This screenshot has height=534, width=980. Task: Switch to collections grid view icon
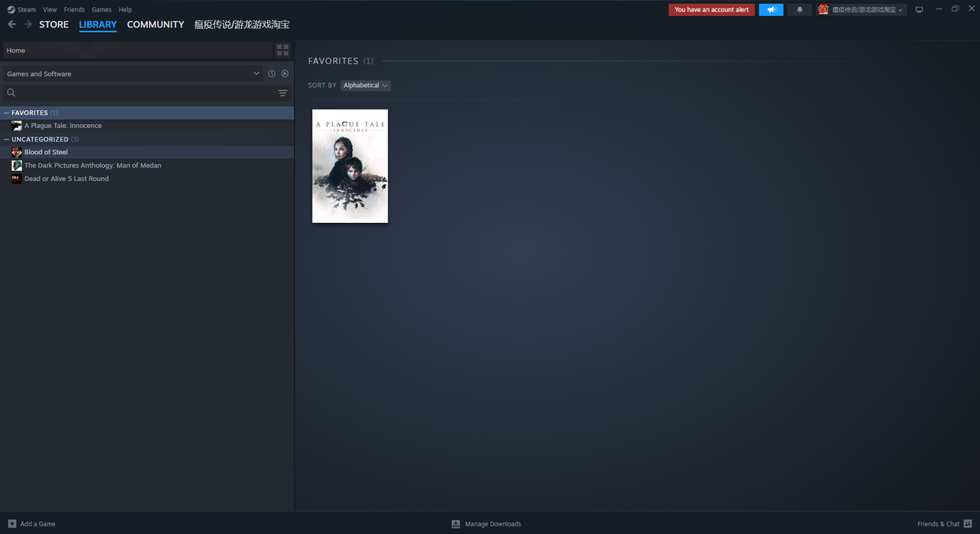click(x=283, y=50)
